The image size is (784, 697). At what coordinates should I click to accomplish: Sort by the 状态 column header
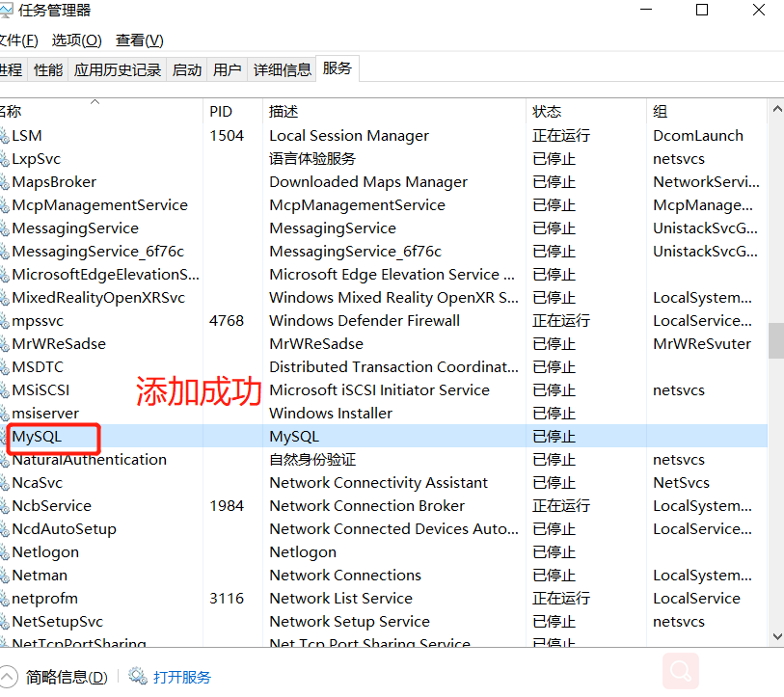click(x=586, y=111)
